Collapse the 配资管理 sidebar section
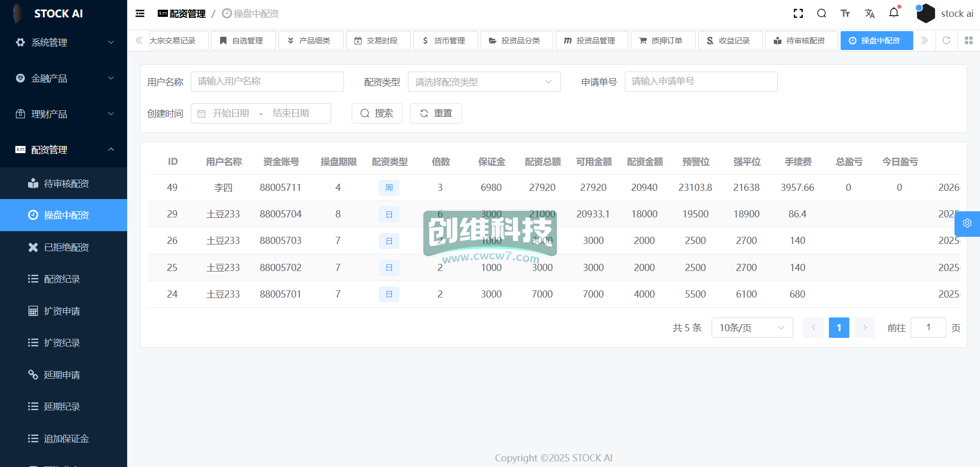Viewport: 980px width, 467px height. click(63, 150)
